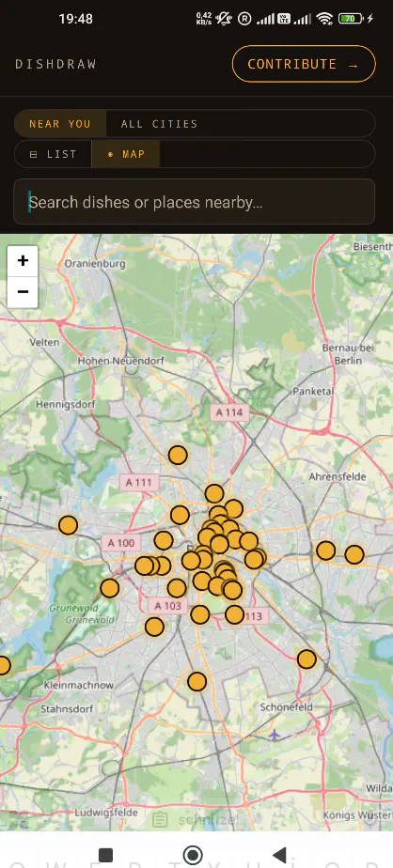Tap the Android recent apps square button
This screenshot has width=393, height=868.
[x=105, y=855]
